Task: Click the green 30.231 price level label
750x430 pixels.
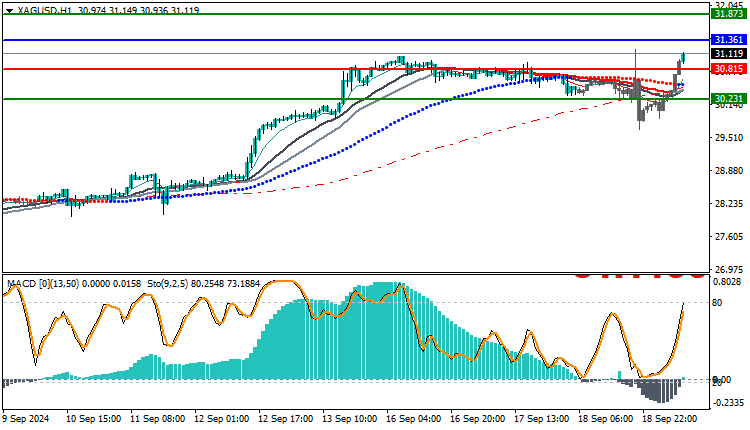Action: (728, 99)
